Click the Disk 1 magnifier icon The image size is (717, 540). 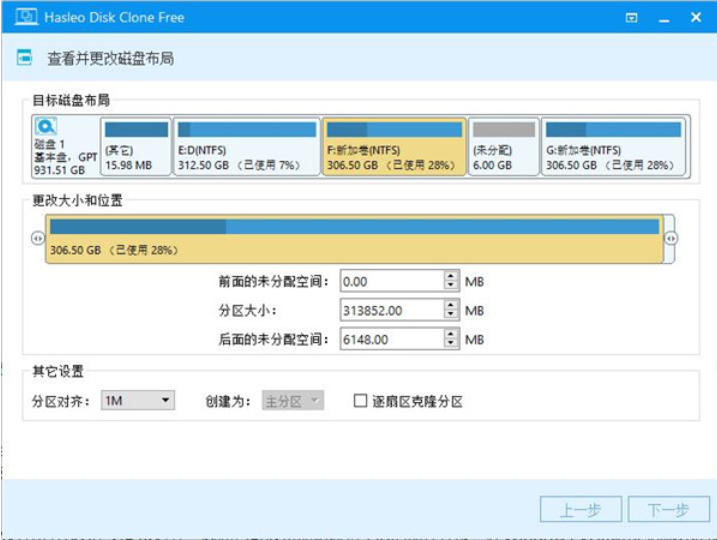click(46, 127)
